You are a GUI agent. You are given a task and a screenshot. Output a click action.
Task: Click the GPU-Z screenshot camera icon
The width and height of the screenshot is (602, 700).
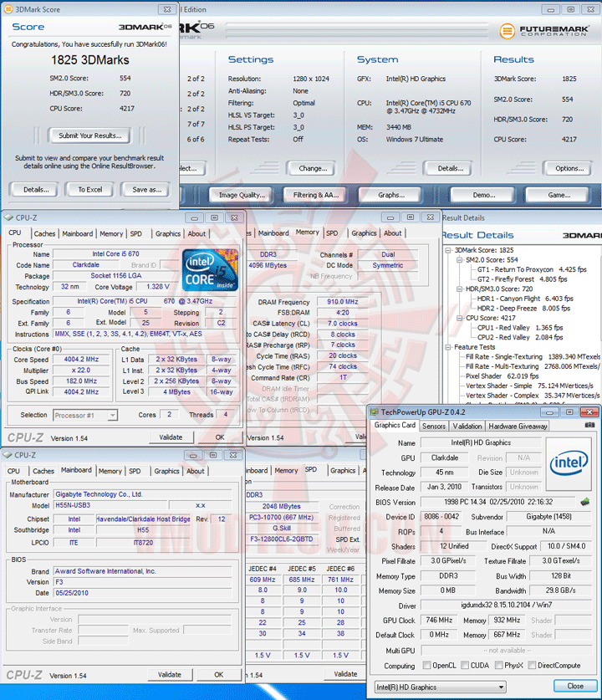589,425
